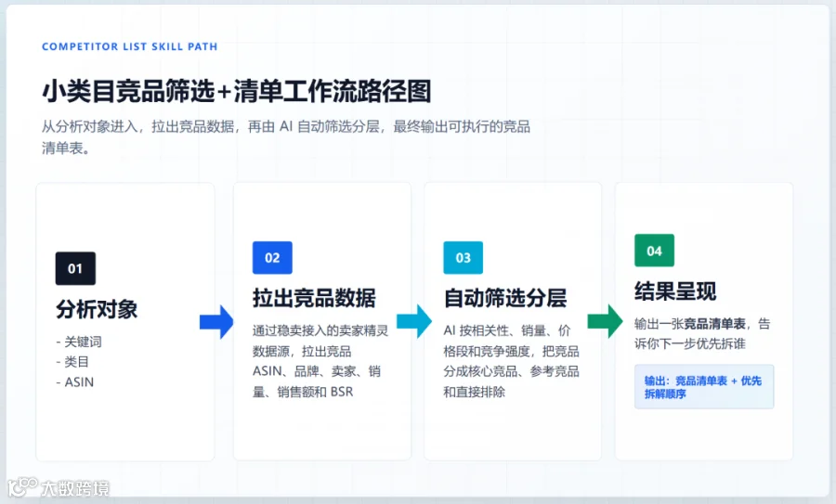
Task: Click the line 诉你下一步优先拆谁
Action: tap(690, 343)
